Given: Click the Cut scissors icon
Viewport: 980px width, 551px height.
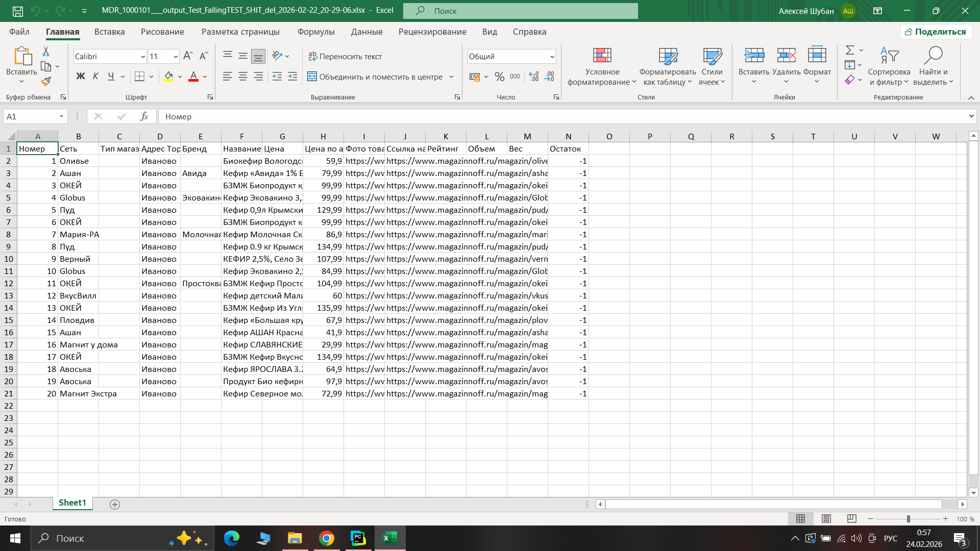Looking at the screenshot, I should (x=46, y=52).
